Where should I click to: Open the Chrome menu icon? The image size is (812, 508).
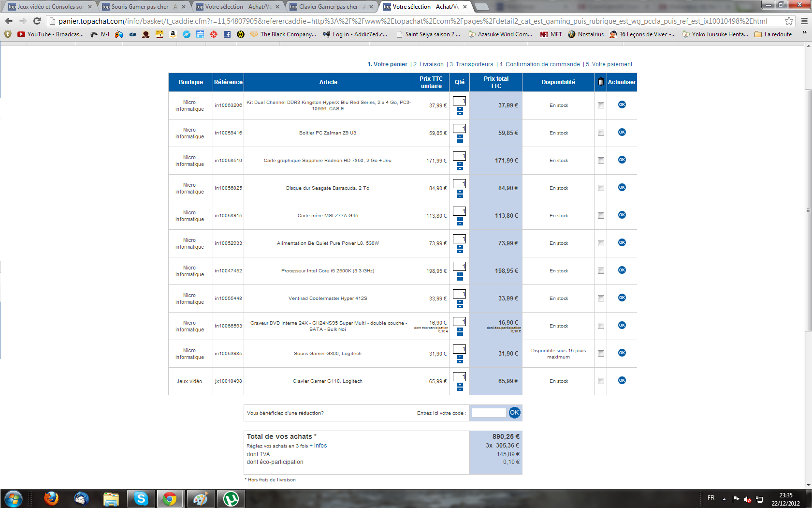point(804,21)
